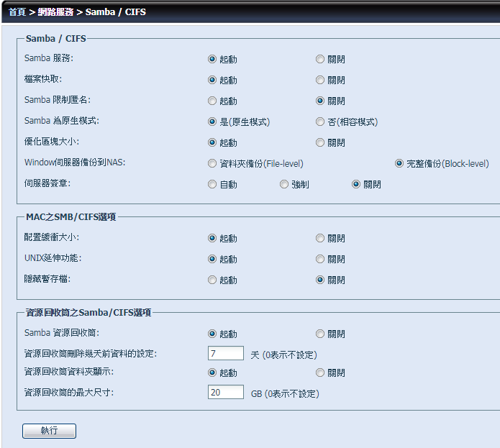The image size is (500, 448).
Task: Click the GB (0表示不設定) hint text
Action: (285, 394)
